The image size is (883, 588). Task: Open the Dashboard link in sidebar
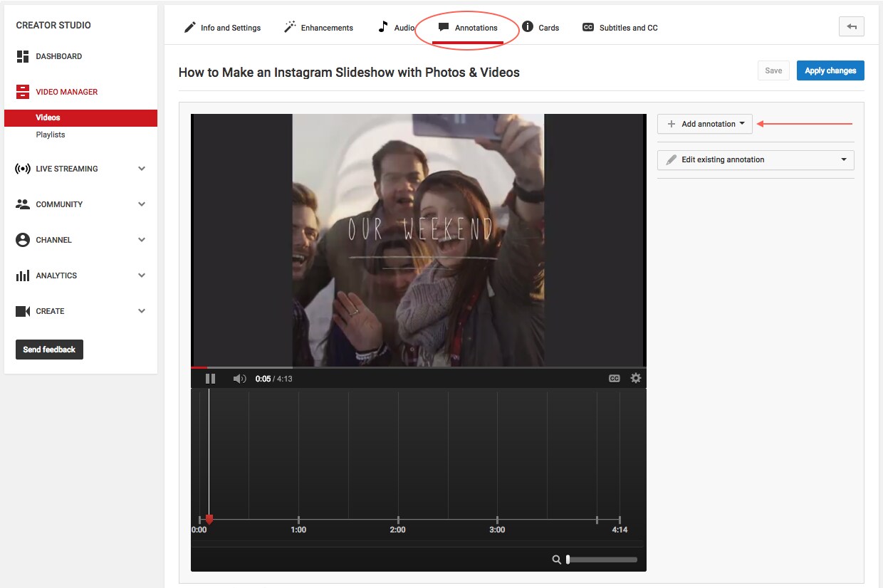coord(59,56)
